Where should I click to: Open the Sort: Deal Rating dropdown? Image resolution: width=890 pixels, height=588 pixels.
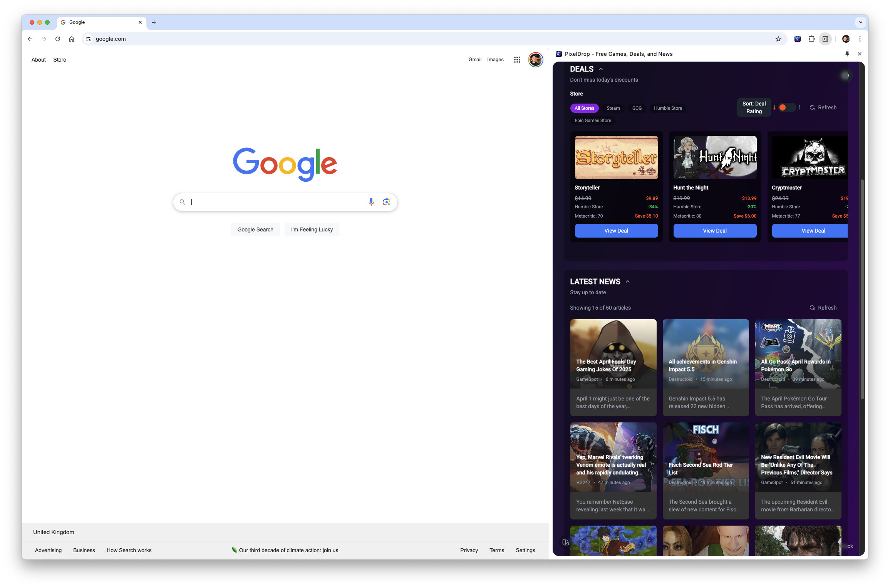click(x=754, y=107)
